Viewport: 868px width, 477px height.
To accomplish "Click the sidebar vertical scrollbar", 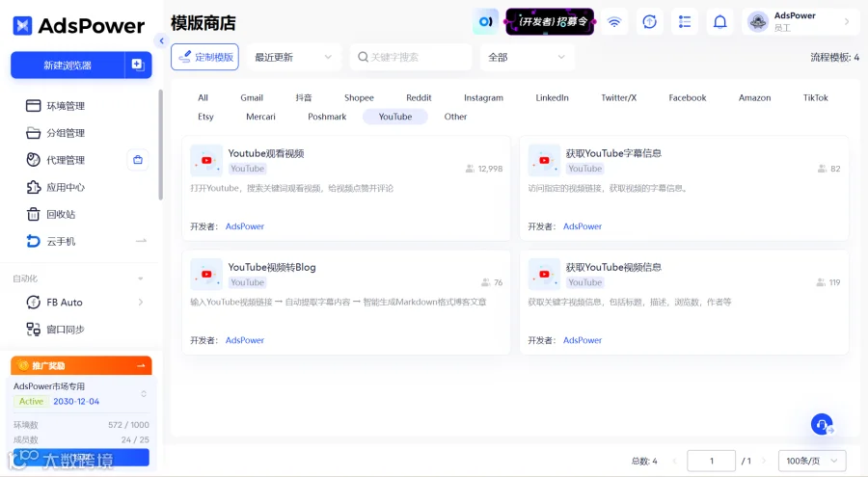I will 160,145.
